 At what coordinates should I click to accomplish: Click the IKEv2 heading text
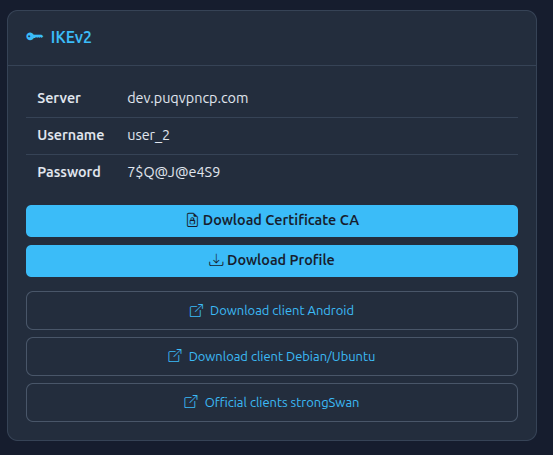71,37
